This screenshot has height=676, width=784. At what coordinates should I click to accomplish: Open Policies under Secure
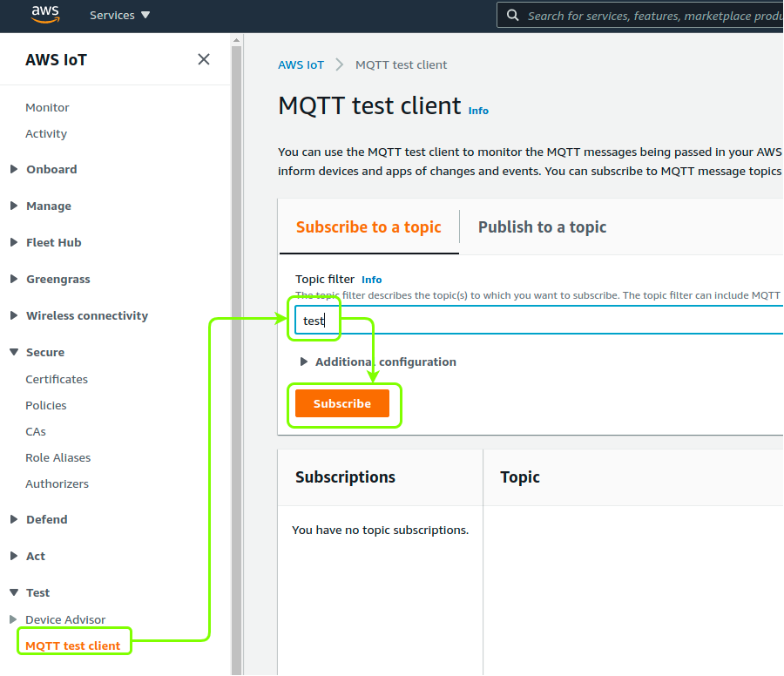click(46, 405)
